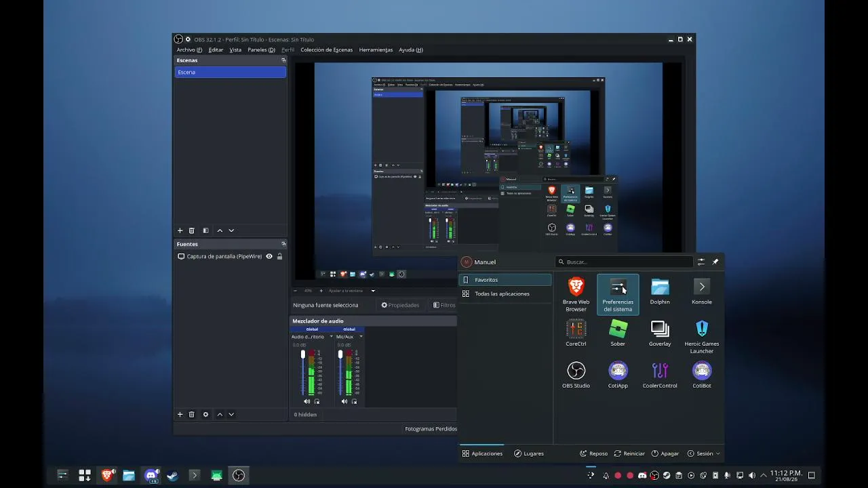Configure the launcher via the sliders icon
Screen dimensions: 868x488
tap(701, 262)
